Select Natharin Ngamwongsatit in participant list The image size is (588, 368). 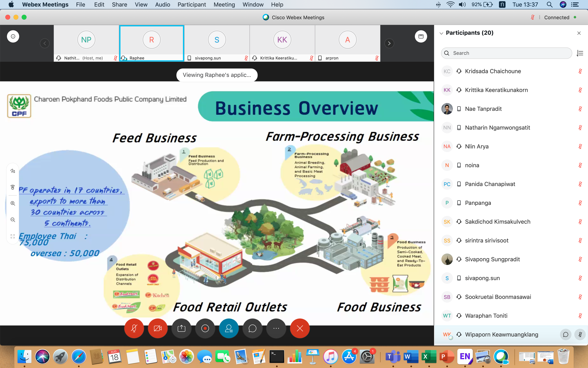tap(511, 128)
